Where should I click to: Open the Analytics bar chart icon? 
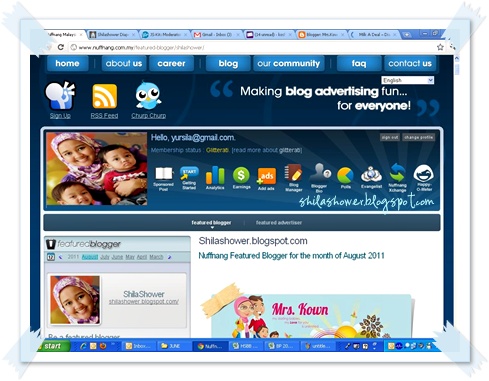click(x=215, y=175)
